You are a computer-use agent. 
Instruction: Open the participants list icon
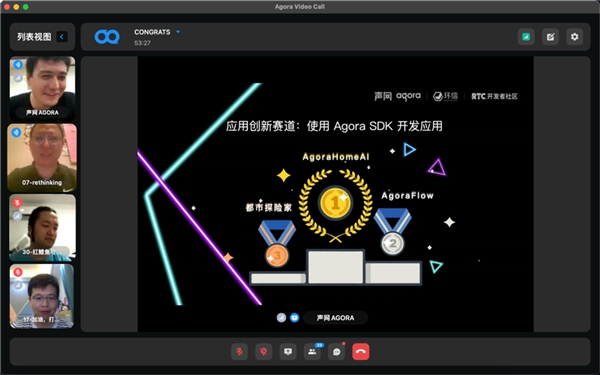pos(312,352)
